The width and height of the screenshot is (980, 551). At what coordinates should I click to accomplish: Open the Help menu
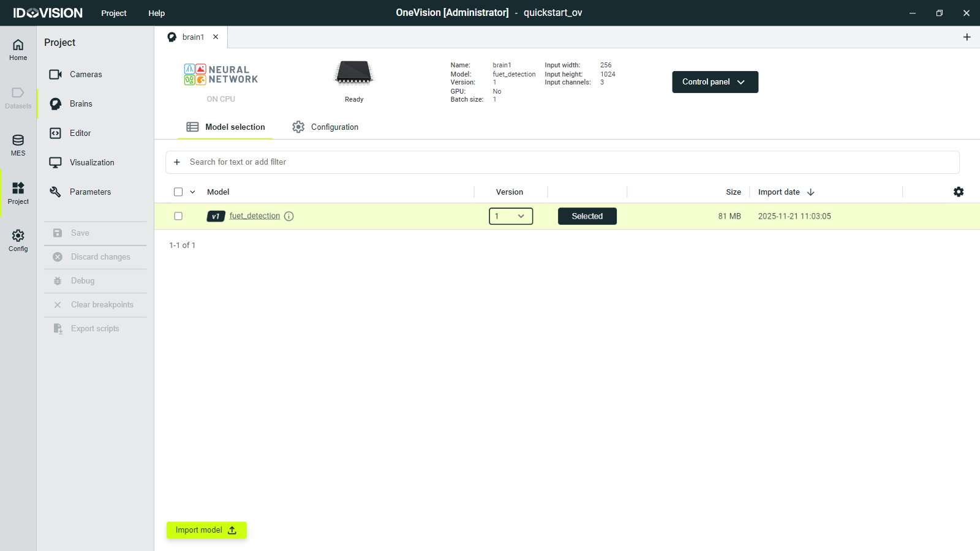[156, 13]
